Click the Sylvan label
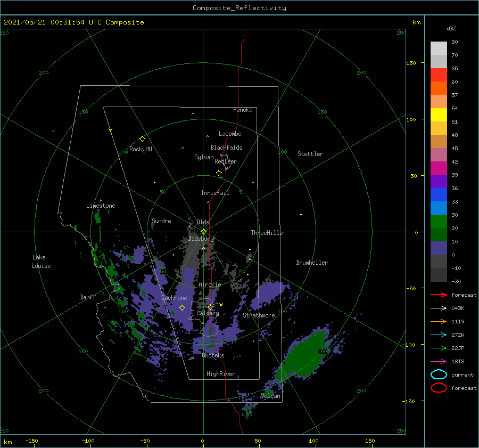 [x=204, y=157]
